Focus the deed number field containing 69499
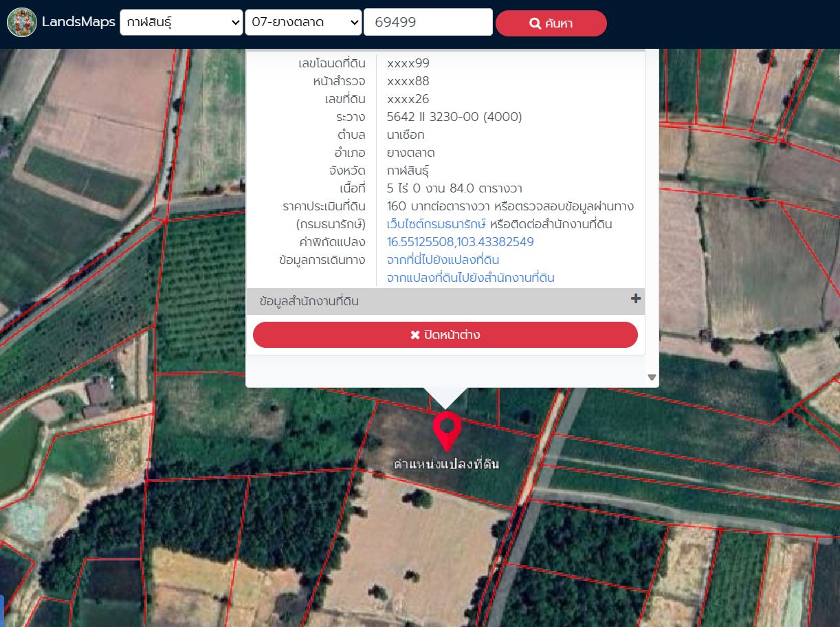 tap(428, 23)
